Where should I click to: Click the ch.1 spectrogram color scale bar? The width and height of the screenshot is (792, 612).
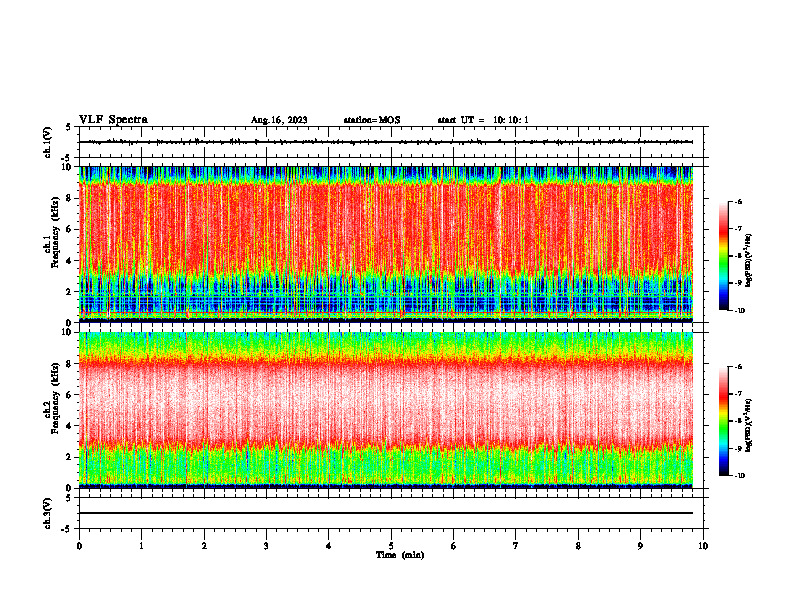[723, 256]
